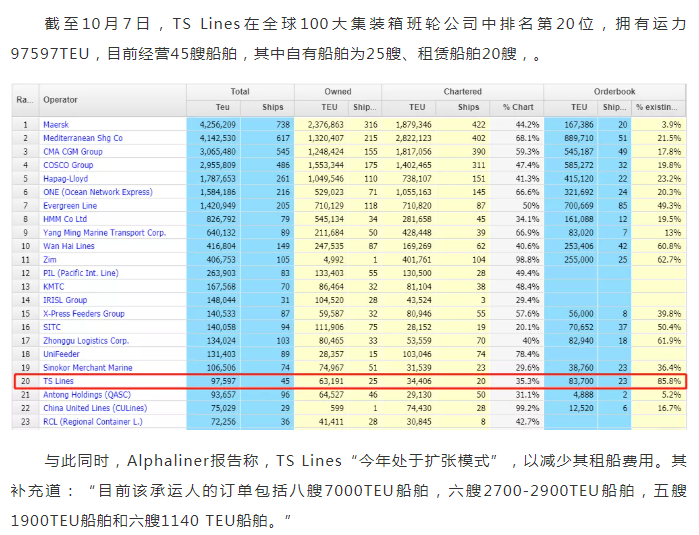Select HMM Co Ltd total TEU 826,792

point(214,219)
